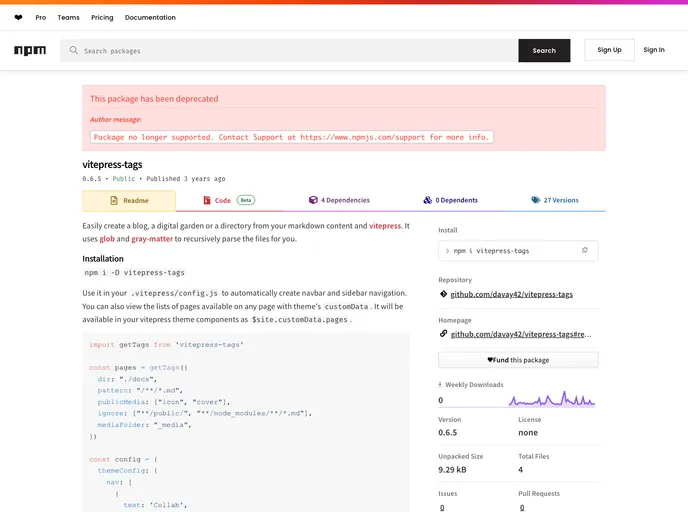
Task: Click the 'Published 3 years ago' text
Action: pos(186,179)
